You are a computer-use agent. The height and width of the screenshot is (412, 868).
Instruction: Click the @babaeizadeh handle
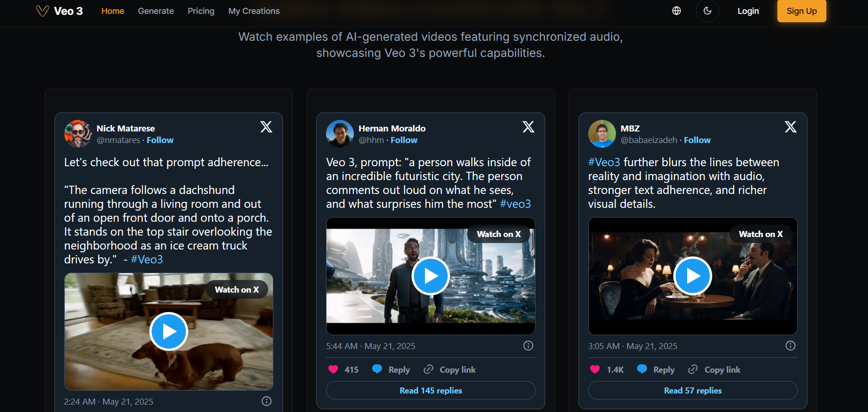(x=649, y=140)
